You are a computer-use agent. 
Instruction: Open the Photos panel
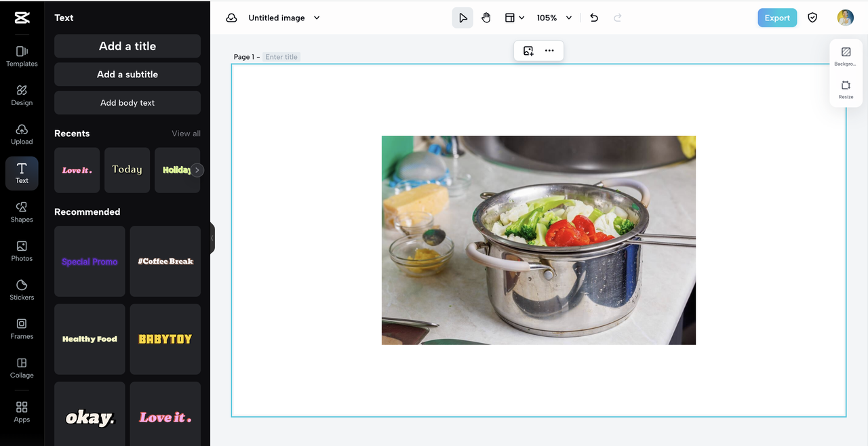click(x=22, y=251)
